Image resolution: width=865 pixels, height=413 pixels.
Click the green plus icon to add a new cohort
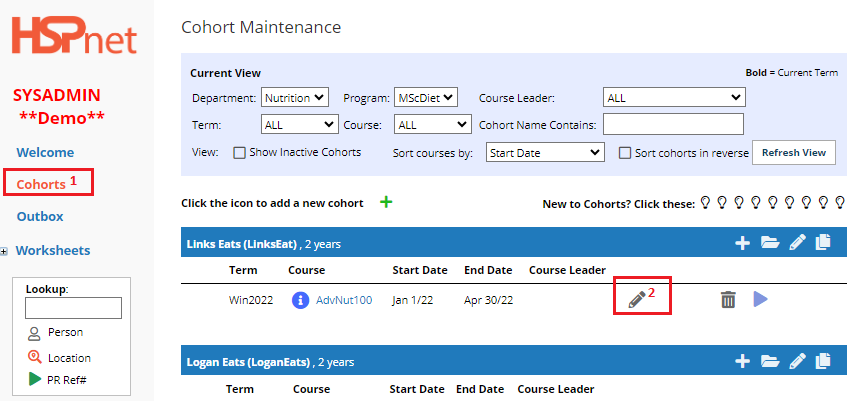(386, 202)
